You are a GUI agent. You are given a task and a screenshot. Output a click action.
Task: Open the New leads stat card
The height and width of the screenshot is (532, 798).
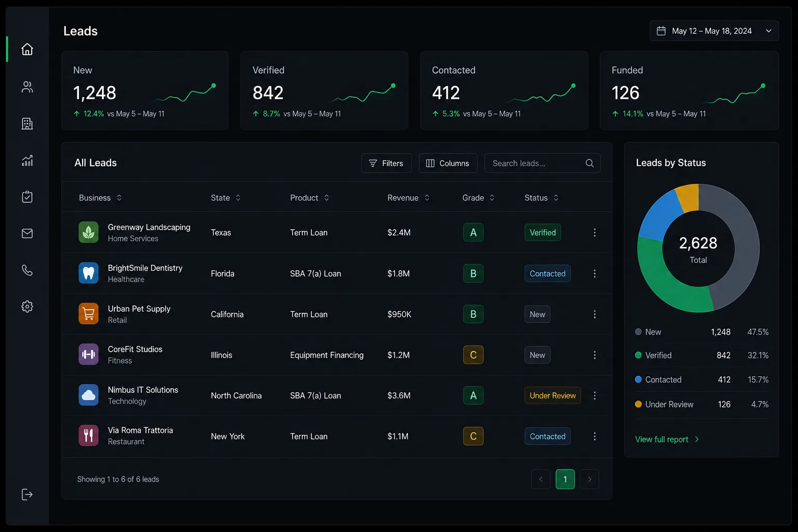pos(145,90)
